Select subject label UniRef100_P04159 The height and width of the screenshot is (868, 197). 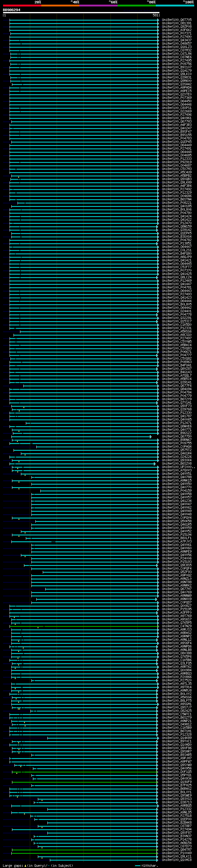tap(176, 491)
